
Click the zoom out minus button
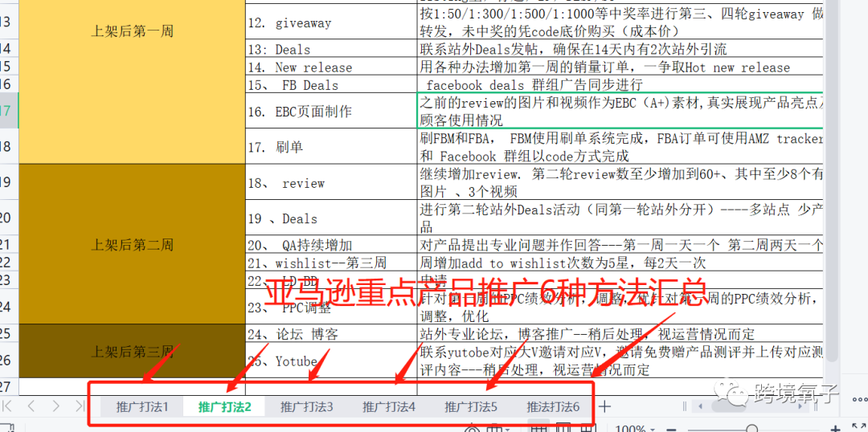point(671,430)
